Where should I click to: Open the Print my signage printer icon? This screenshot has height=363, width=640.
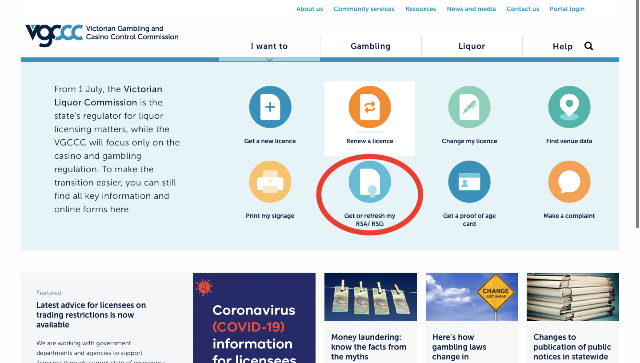pyautogui.click(x=270, y=182)
